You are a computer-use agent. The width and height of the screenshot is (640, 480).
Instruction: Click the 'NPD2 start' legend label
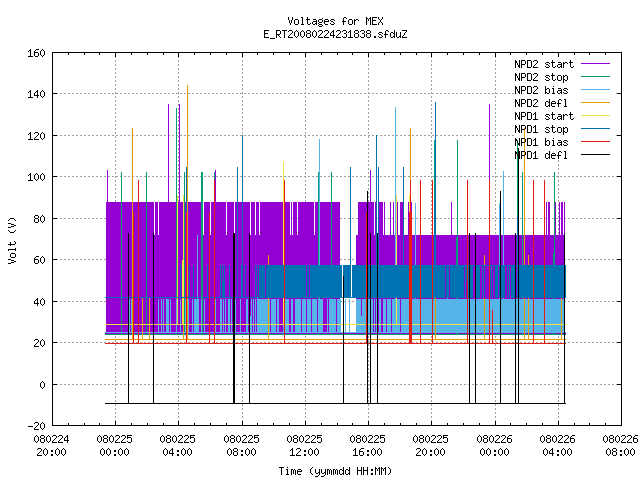tap(544, 64)
